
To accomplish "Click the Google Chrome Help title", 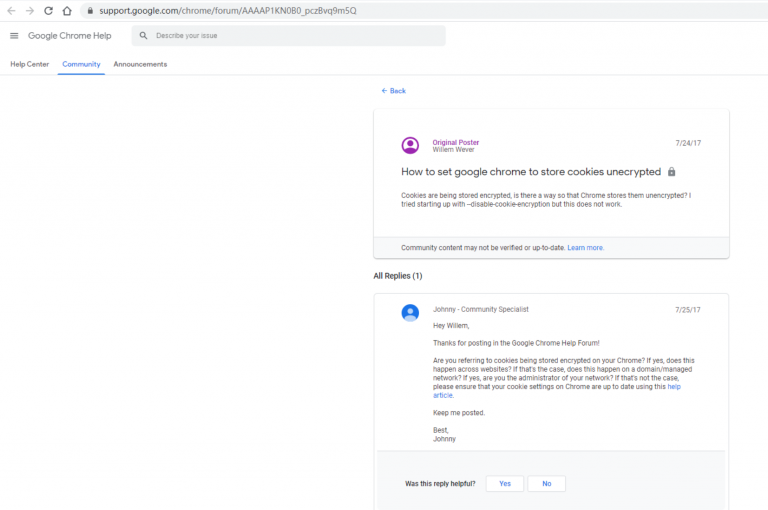I will (x=70, y=36).
